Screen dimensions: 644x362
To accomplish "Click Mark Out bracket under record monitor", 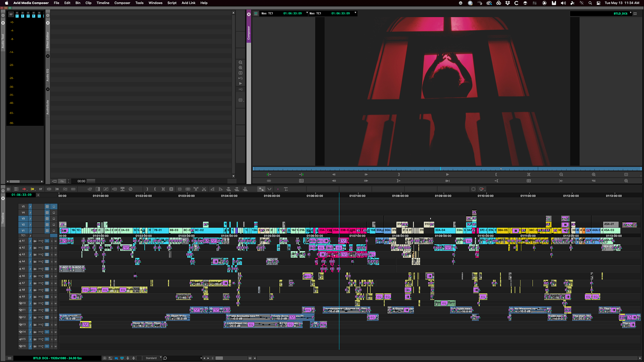I will [x=398, y=175].
